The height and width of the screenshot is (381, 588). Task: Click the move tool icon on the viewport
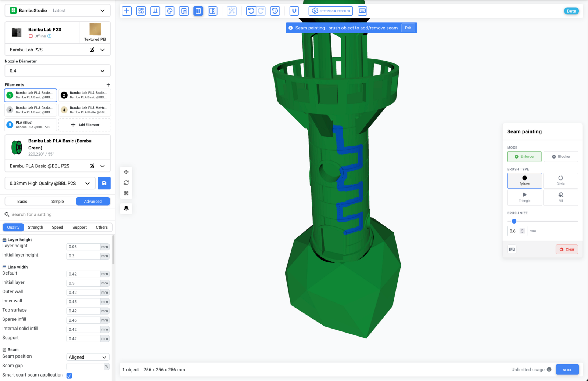126,172
